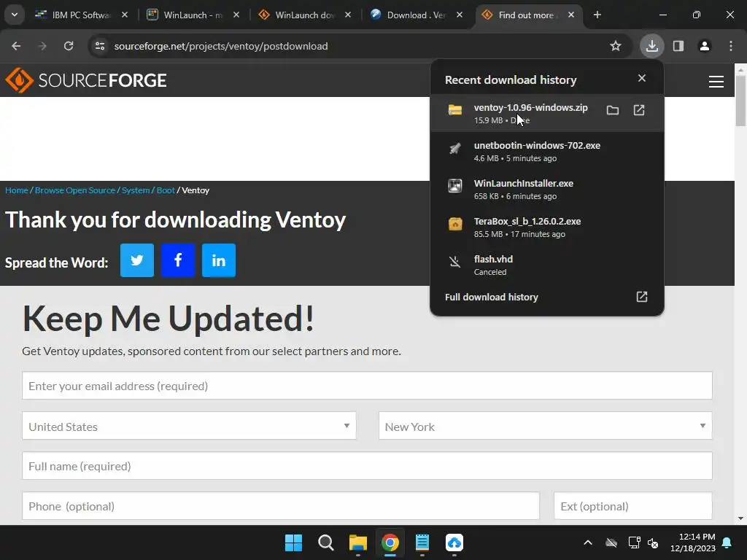Viewport: 747px width, 560px height.
Task: Follow the System breadcrumb link
Action: tap(135, 190)
